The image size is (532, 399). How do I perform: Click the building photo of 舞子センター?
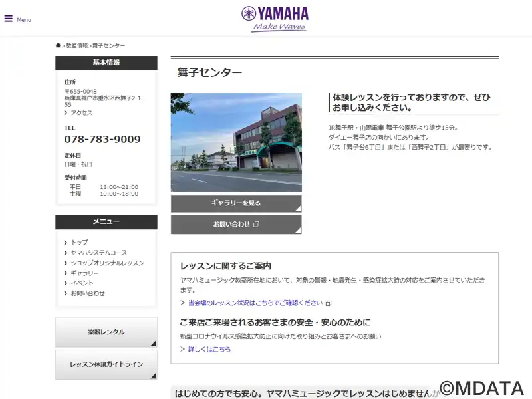coord(236,142)
